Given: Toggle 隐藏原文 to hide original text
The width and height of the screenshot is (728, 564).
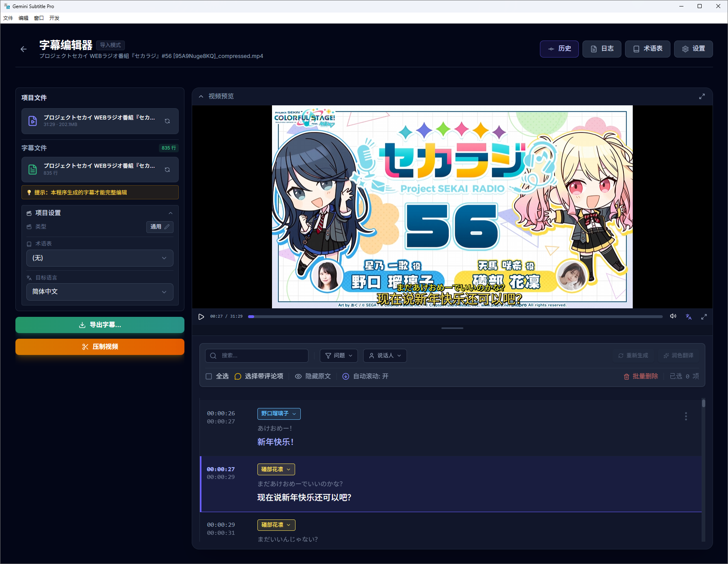Looking at the screenshot, I should tap(313, 376).
